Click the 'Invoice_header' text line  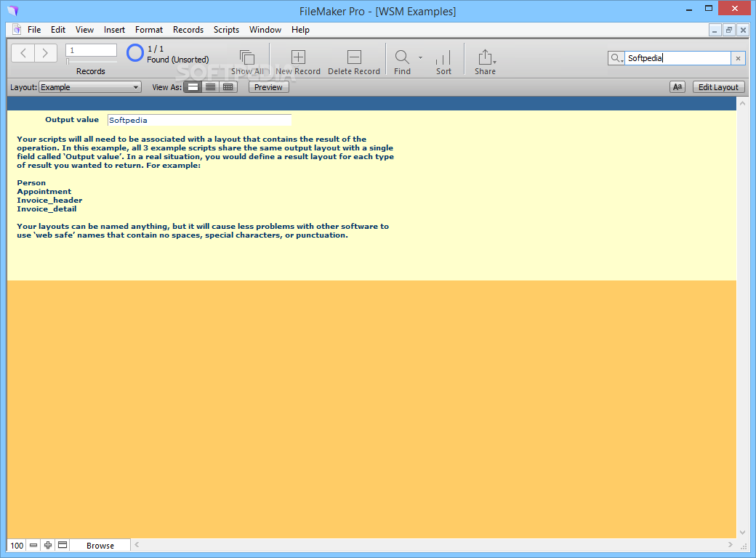(49, 200)
